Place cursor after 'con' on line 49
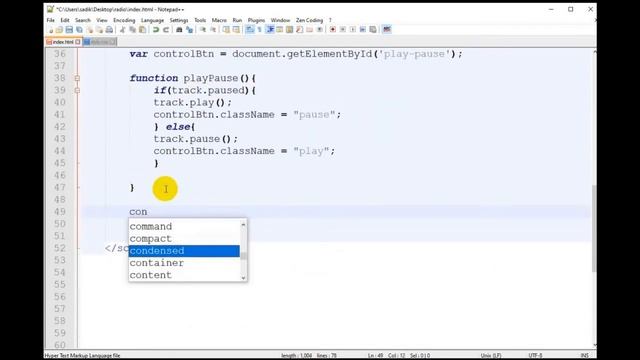This screenshot has width=640, height=360. (x=148, y=212)
